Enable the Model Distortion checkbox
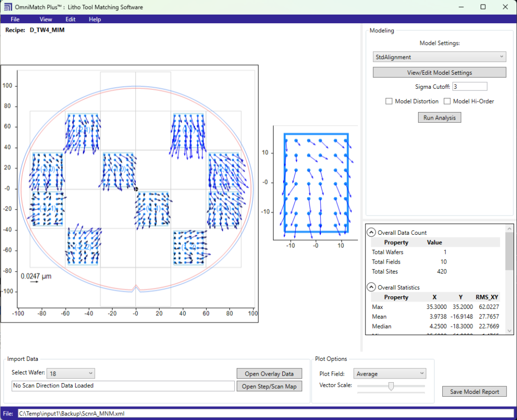The image size is (517, 420). pos(389,101)
